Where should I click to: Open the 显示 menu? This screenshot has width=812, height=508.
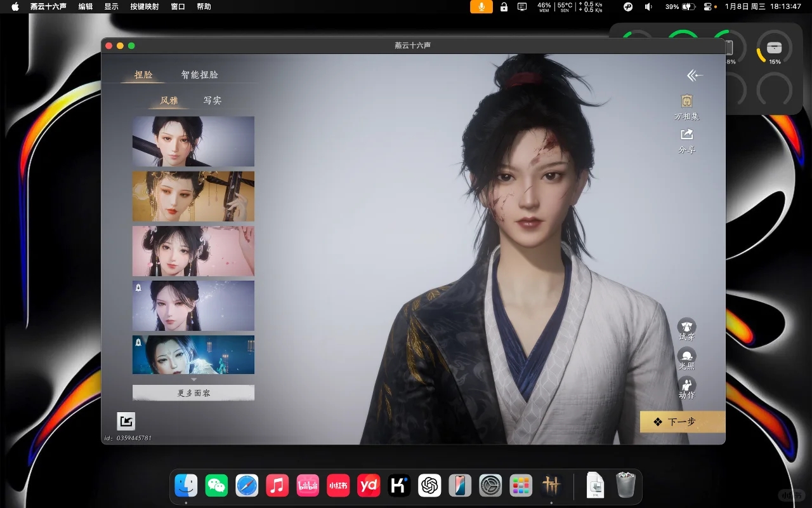point(111,6)
